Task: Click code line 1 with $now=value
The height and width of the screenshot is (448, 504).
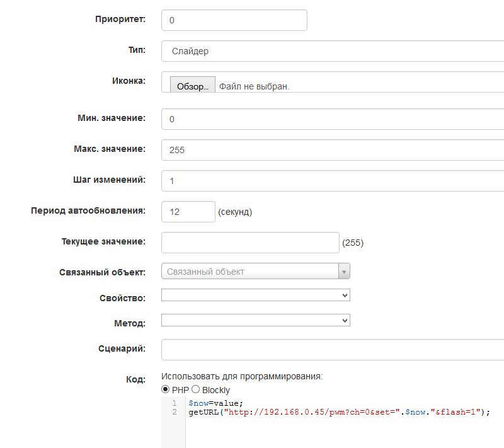Action: [215, 403]
